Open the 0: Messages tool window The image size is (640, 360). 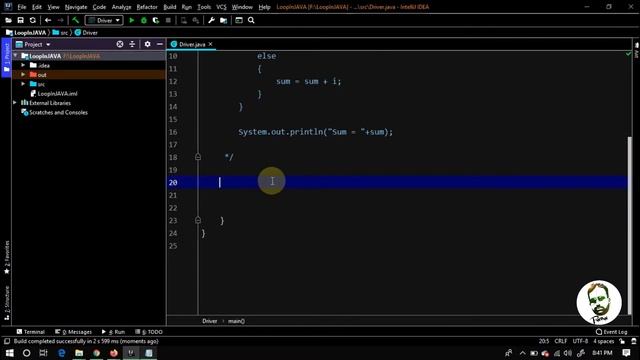click(73, 332)
